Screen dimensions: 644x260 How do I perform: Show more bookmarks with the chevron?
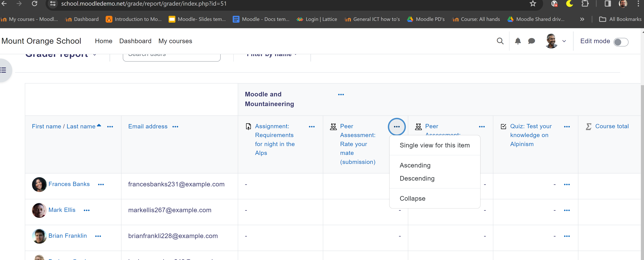click(x=582, y=19)
